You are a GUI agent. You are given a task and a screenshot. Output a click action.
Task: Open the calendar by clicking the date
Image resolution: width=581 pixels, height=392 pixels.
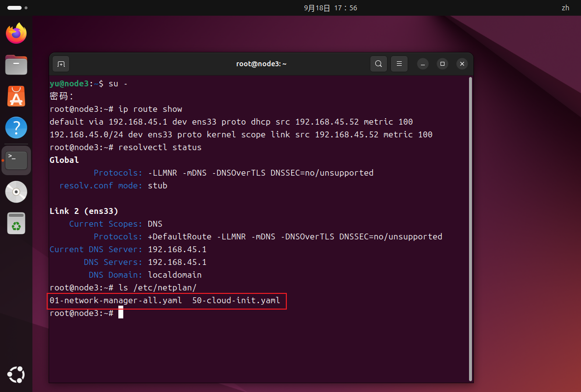331,8
